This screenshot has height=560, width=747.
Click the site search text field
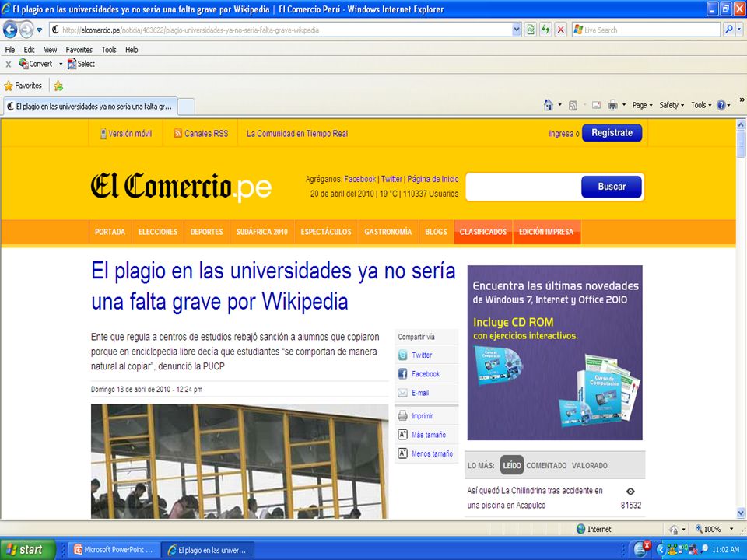523,187
